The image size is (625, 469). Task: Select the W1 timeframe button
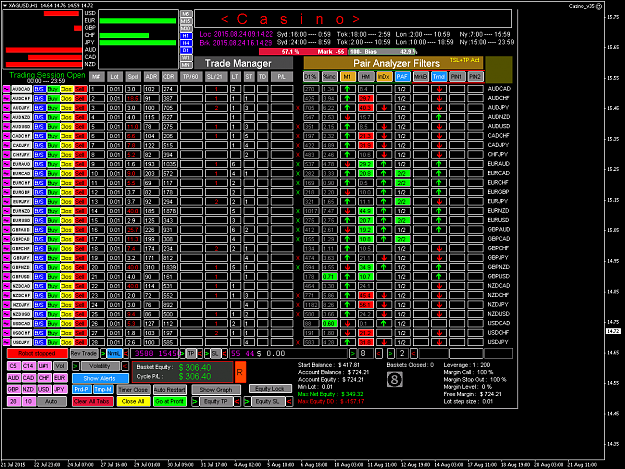click(186, 58)
